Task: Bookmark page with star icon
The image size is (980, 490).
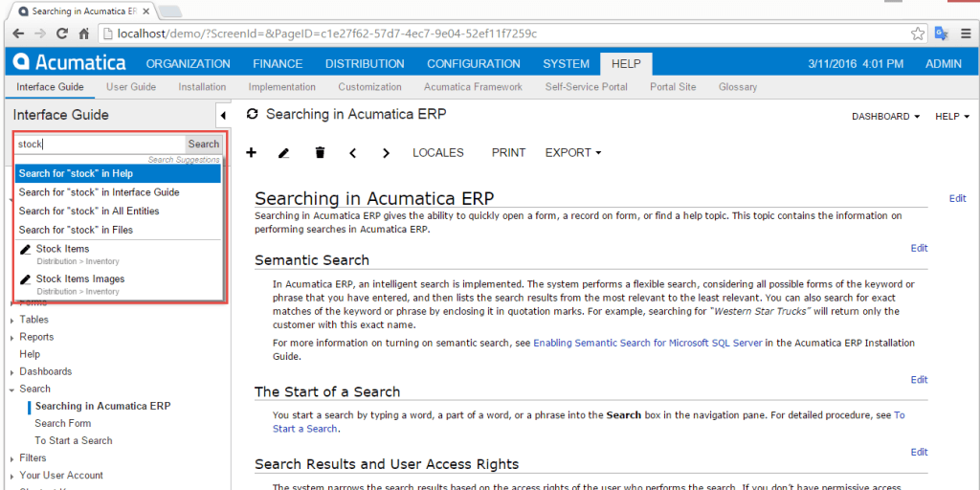Action: pyautogui.click(x=918, y=33)
